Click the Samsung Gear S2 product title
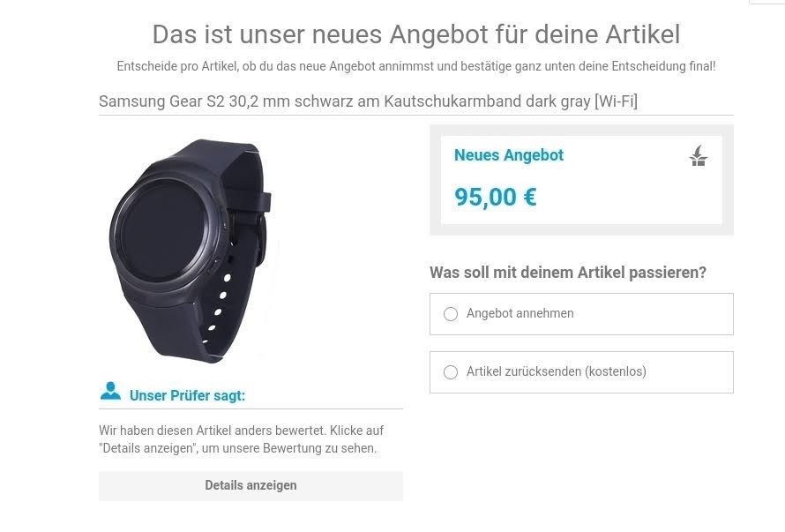 tap(368, 101)
